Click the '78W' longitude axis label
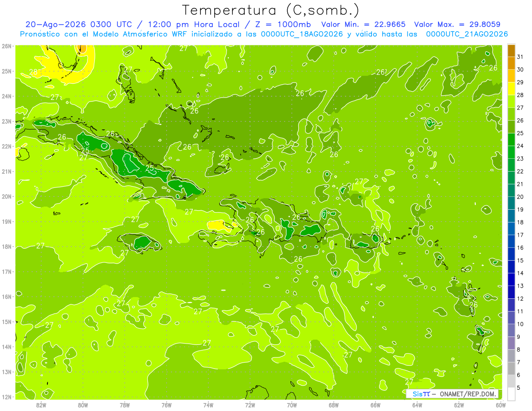The height and width of the screenshot is (411, 532). click(125, 405)
